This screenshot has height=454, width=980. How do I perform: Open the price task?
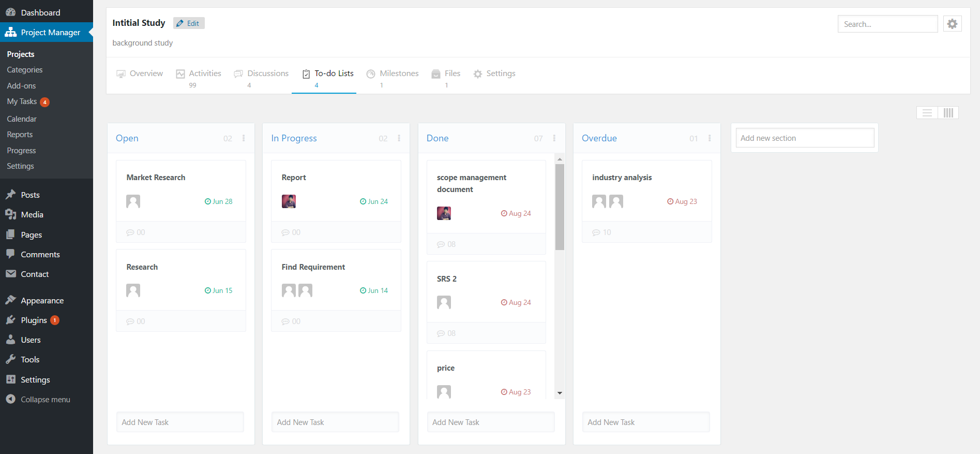[x=446, y=368]
